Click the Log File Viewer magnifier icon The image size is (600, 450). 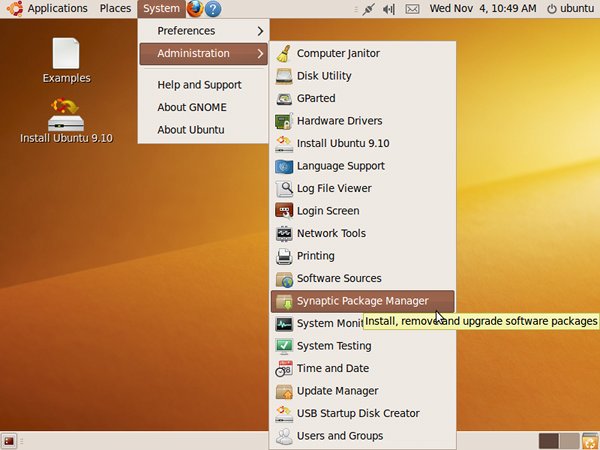[284, 188]
